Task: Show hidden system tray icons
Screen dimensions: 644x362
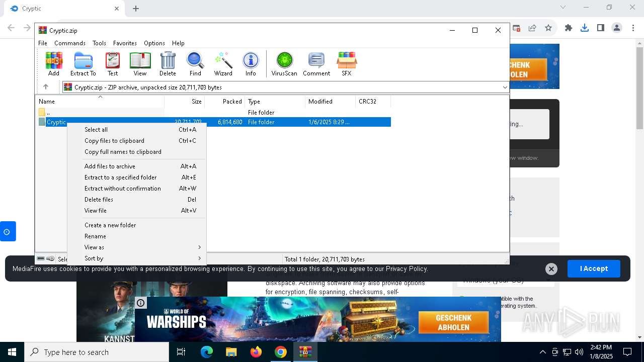Action: 542,352
